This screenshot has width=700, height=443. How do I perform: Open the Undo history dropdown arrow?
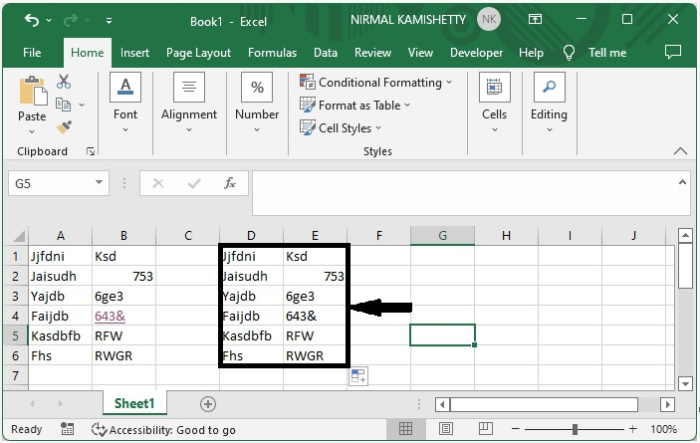49,21
